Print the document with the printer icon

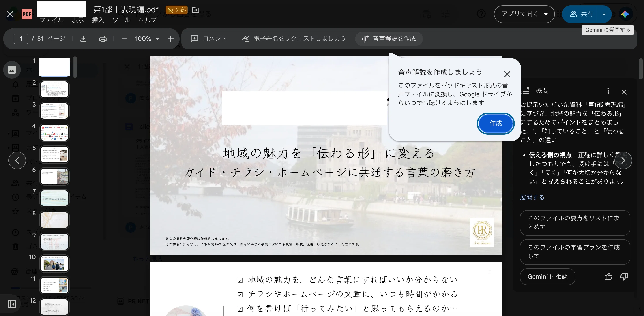103,39
